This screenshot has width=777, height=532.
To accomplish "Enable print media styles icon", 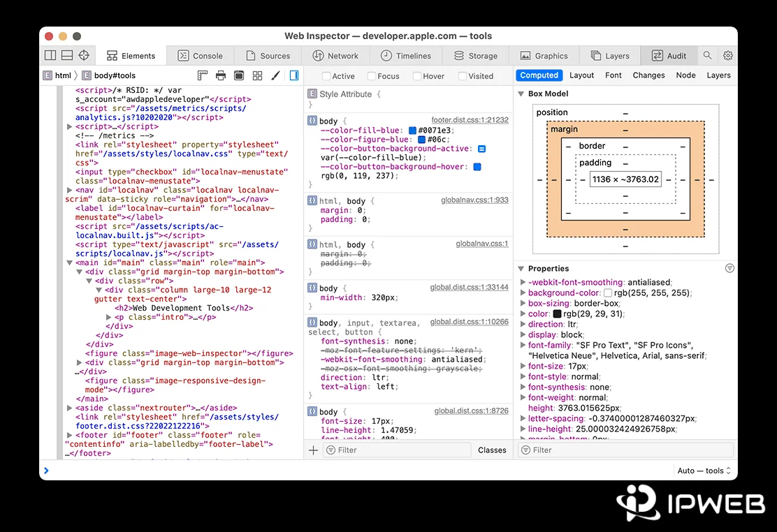I will point(221,75).
